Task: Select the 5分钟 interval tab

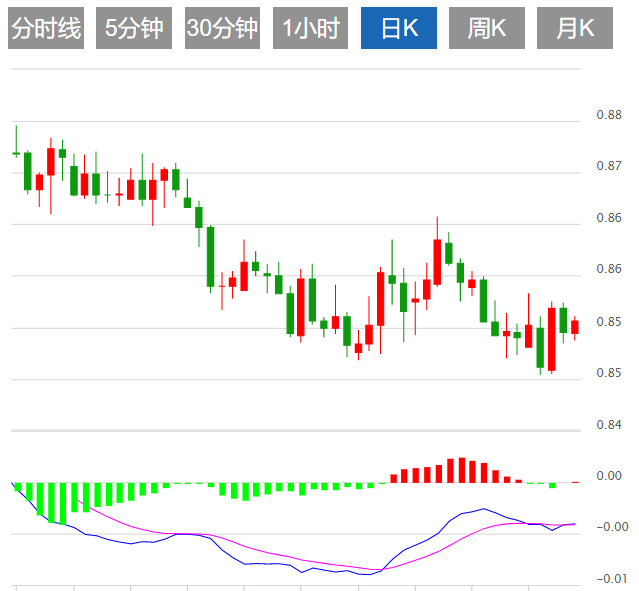Action: click(134, 28)
